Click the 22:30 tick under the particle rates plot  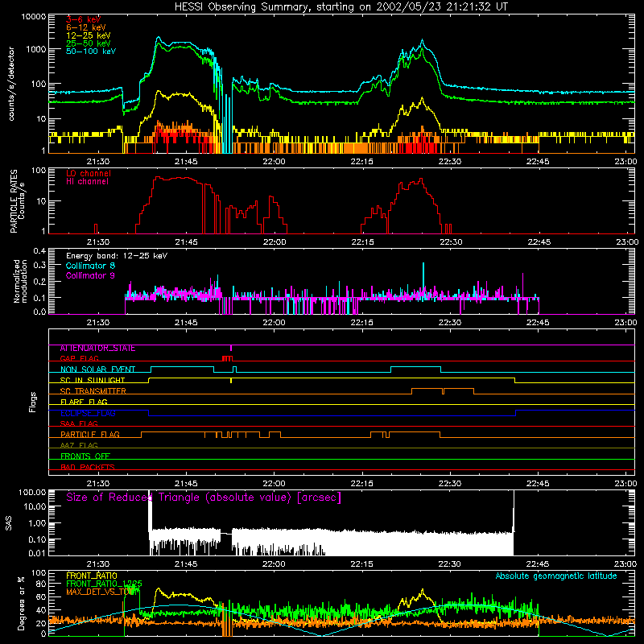[451, 242]
